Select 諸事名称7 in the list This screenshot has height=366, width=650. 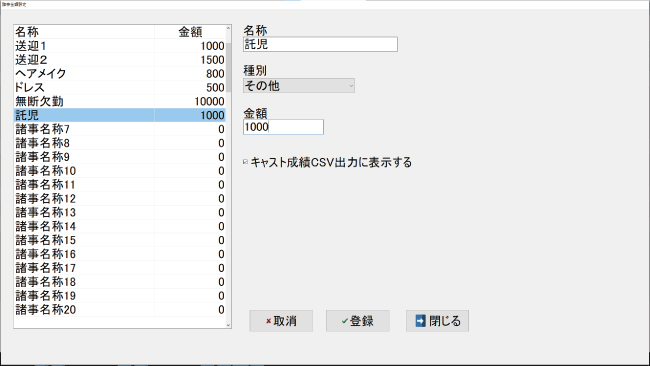[x=120, y=129]
